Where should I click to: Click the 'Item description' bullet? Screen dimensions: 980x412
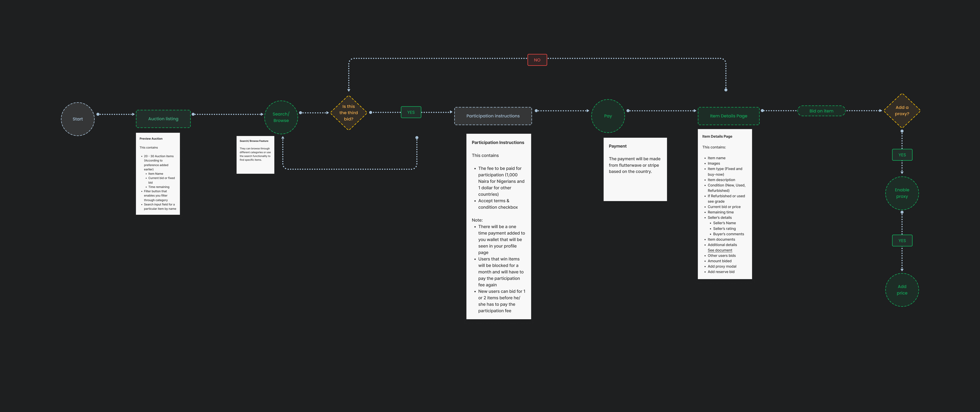721,180
